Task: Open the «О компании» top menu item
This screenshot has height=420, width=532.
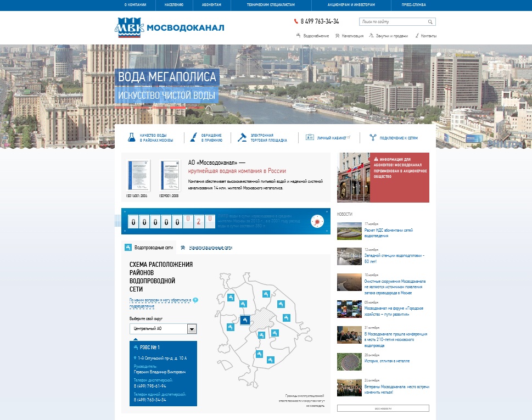Action: coord(135,5)
